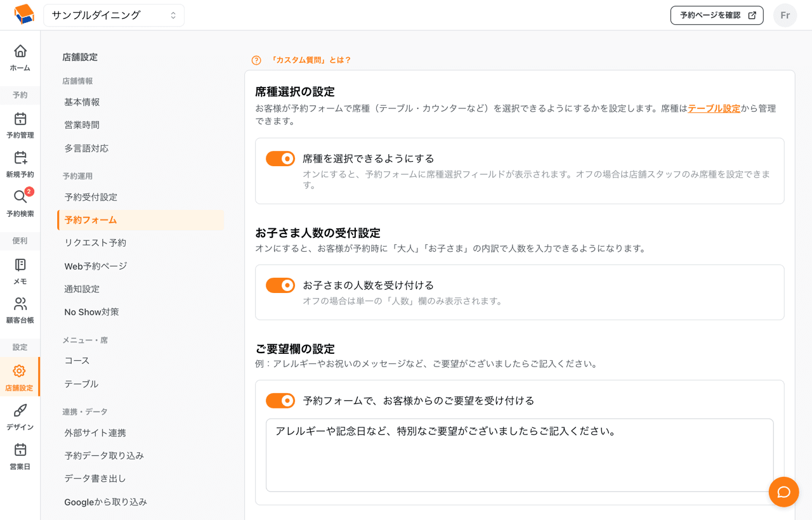
Task: Toggle お子さまの人数を受け付ける switch
Action: tap(280, 285)
